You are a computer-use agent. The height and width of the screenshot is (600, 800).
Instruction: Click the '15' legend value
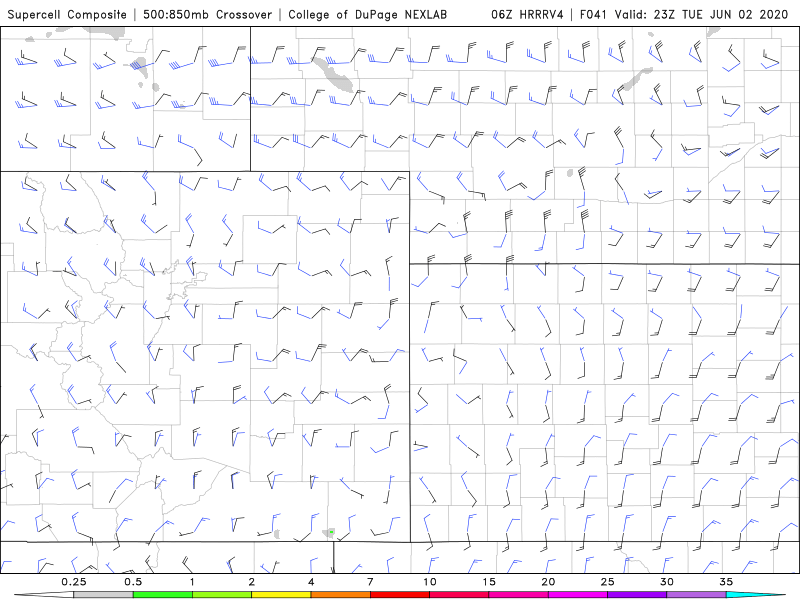click(x=489, y=582)
